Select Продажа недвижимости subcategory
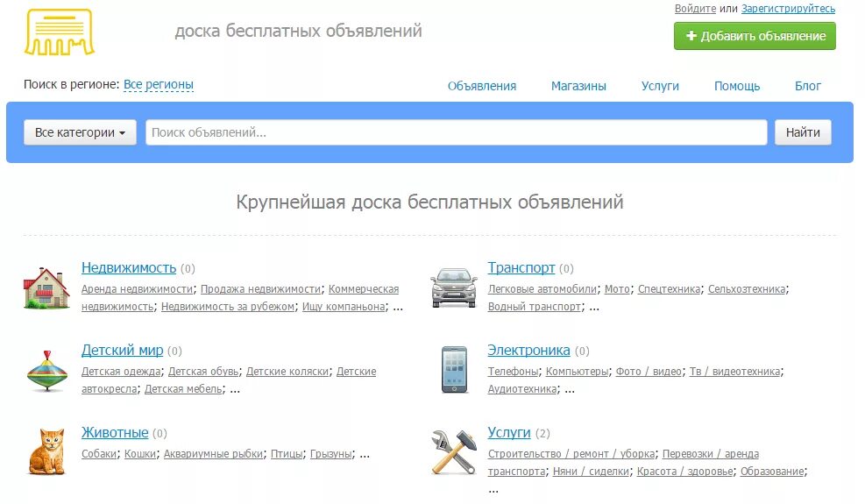Image resolution: width=865 pixels, height=504 pixels. pyautogui.click(x=260, y=288)
